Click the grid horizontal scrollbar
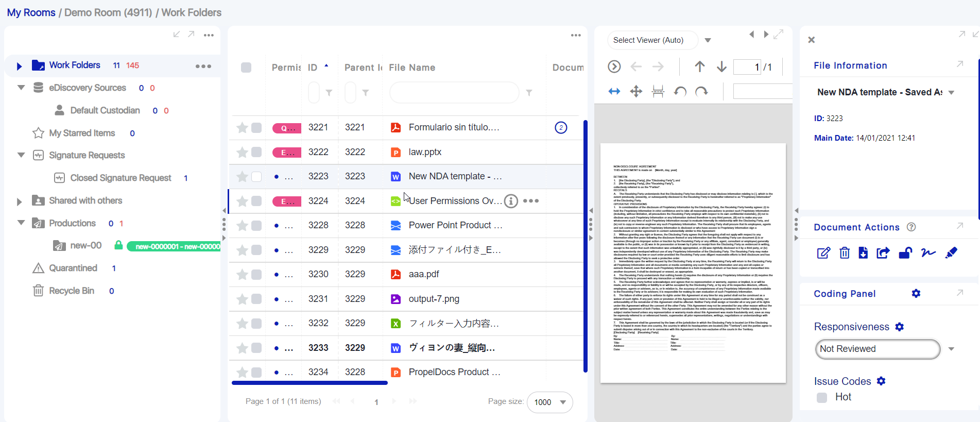Image resolution: width=980 pixels, height=422 pixels. [310, 383]
